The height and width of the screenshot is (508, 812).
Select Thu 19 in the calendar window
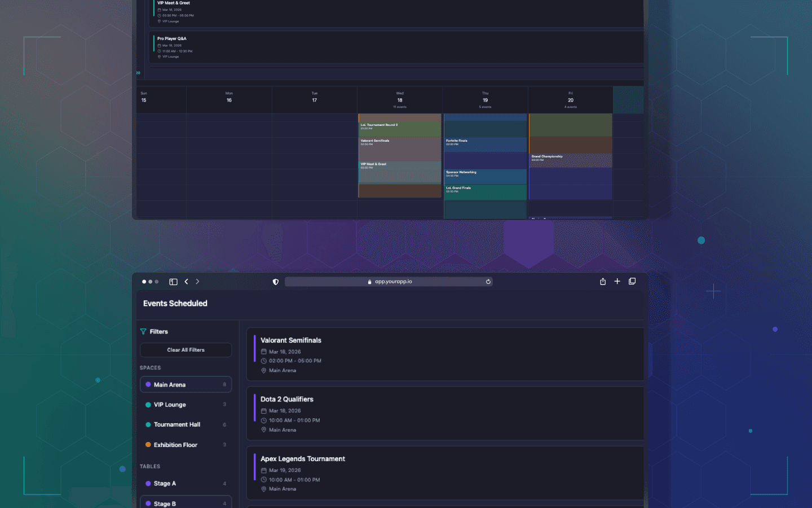point(485,100)
